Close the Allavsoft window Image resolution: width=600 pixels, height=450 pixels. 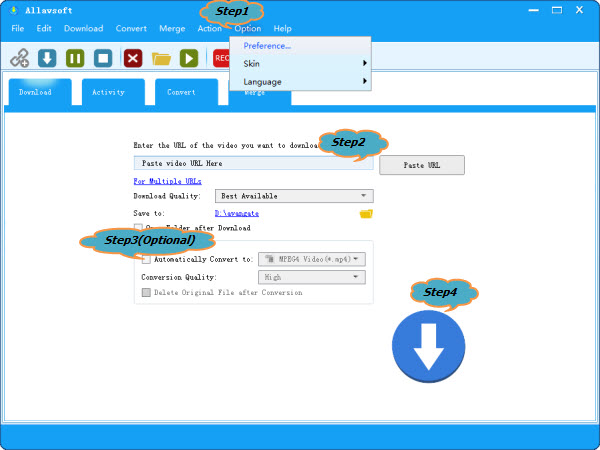[579, 10]
